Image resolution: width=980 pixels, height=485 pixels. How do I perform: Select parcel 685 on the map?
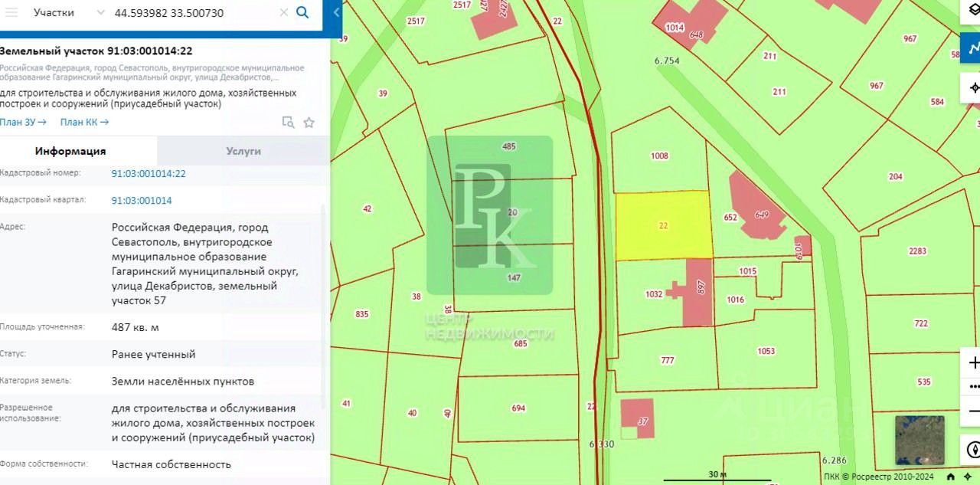pyautogui.click(x=521, y=343)
